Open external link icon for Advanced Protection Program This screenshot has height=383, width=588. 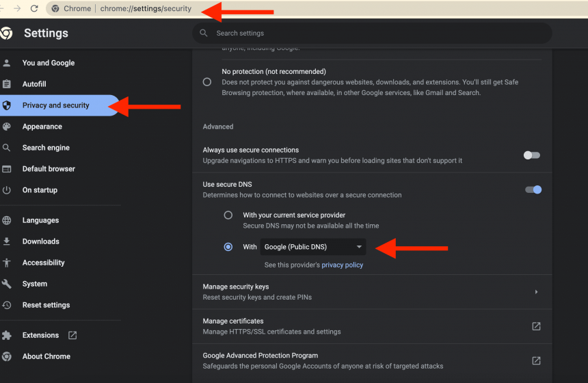(x=536, y=360)
